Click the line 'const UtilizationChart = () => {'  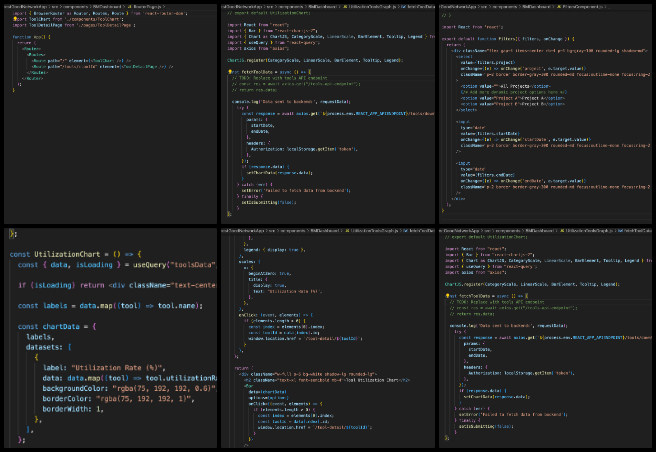click(x=76, y=254)
